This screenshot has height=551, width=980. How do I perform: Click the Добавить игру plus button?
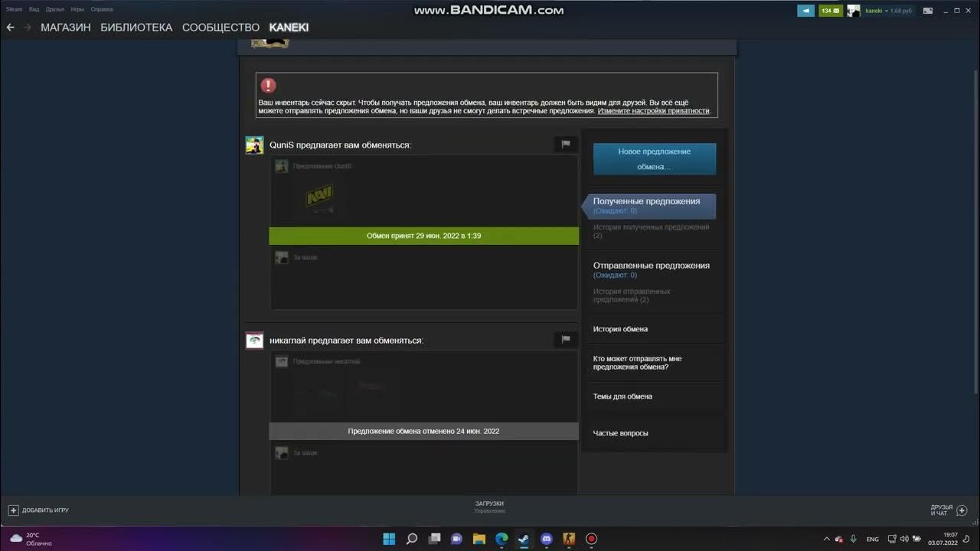(13, 510)
